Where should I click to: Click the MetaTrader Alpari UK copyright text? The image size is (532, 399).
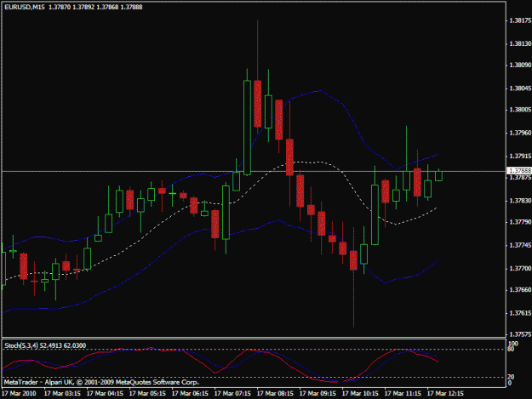tap(101, 382)
